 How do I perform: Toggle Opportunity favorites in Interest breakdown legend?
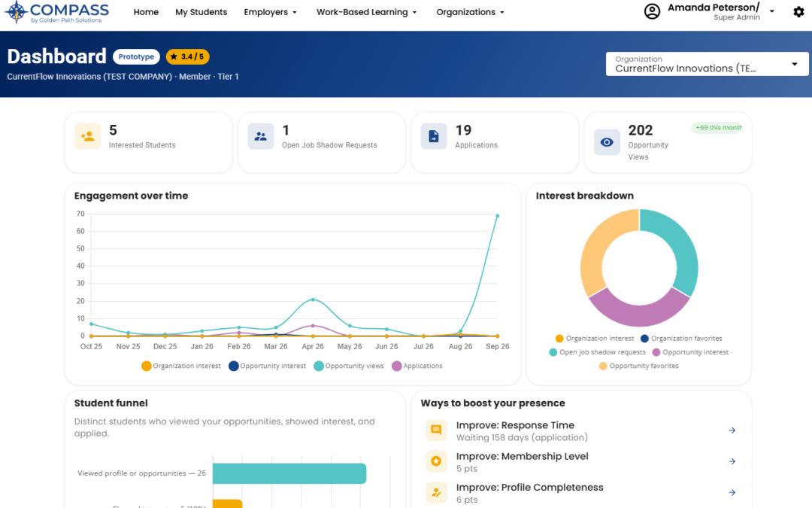point(638,366)
